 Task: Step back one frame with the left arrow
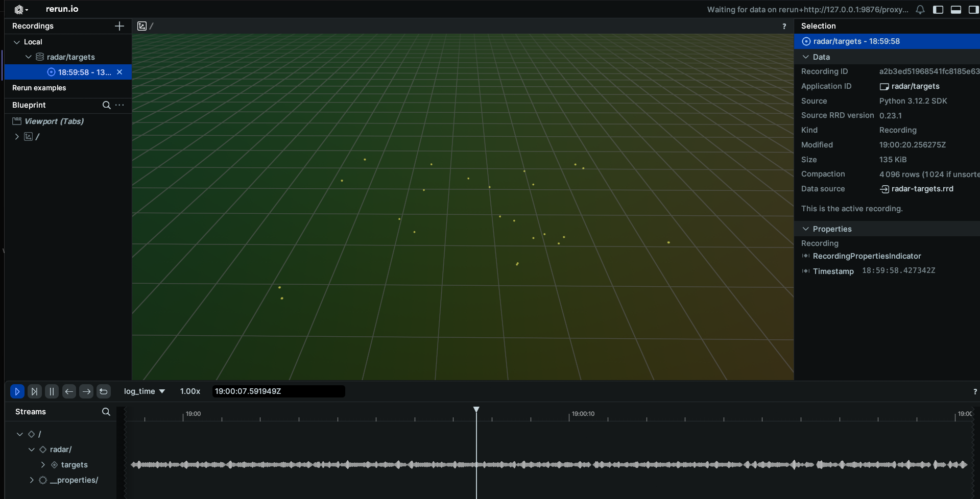[69, 391]
